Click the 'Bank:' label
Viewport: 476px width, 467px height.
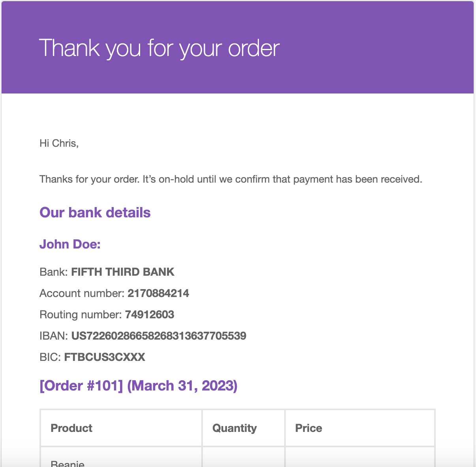coord(54,272)
